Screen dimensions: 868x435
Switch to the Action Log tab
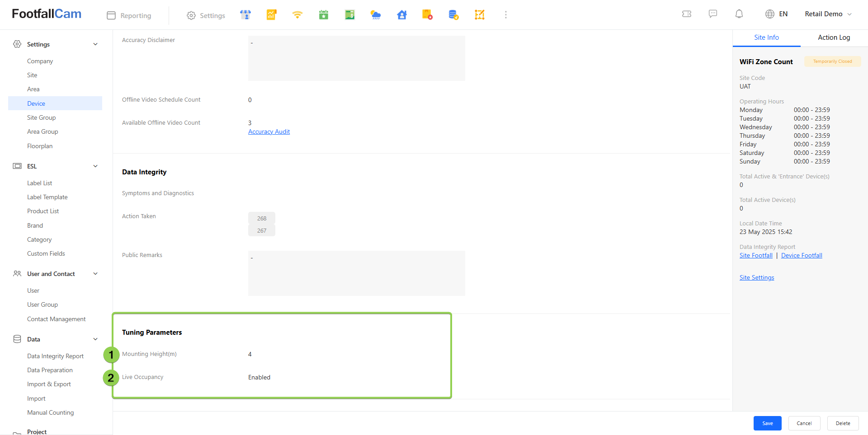834,37
